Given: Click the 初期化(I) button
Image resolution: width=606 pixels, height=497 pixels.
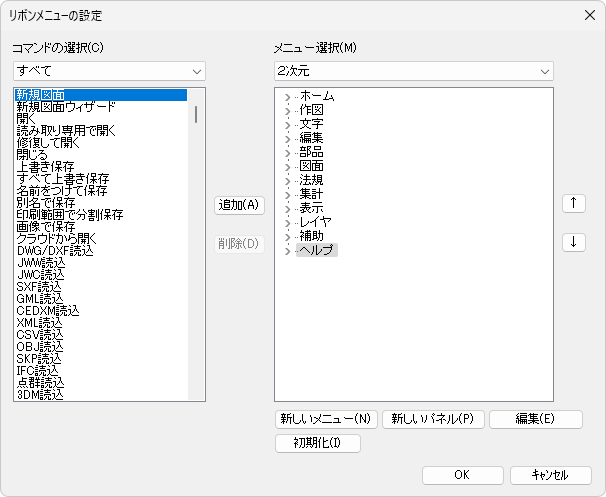Looking at the screenshot, I should tap(318, 443).
